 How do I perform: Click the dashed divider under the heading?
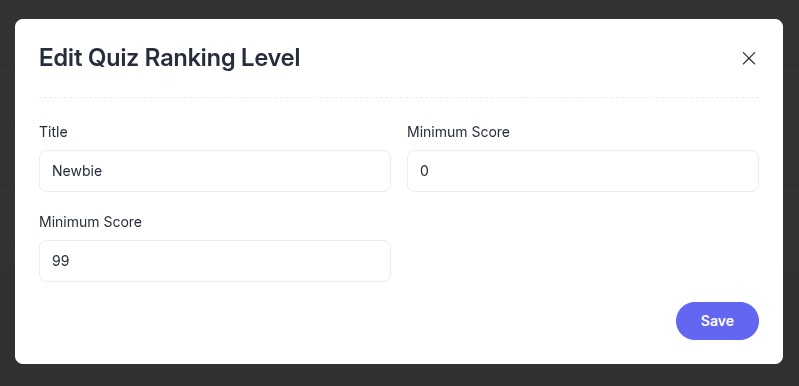(399, 97)
